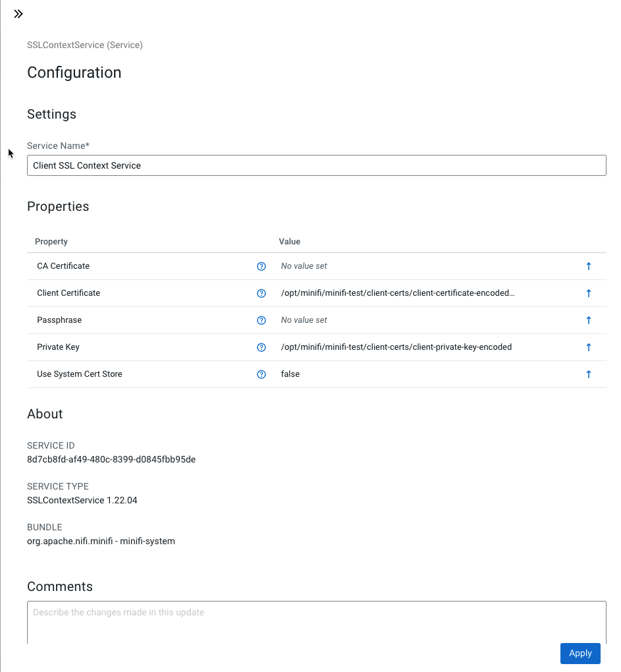
Task: Click the 'false' value for System Cert Store
Action: pos(290,374)
